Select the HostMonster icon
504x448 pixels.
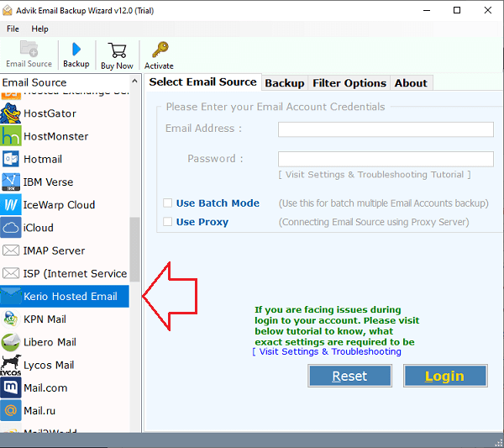click(x=11, y=136)
